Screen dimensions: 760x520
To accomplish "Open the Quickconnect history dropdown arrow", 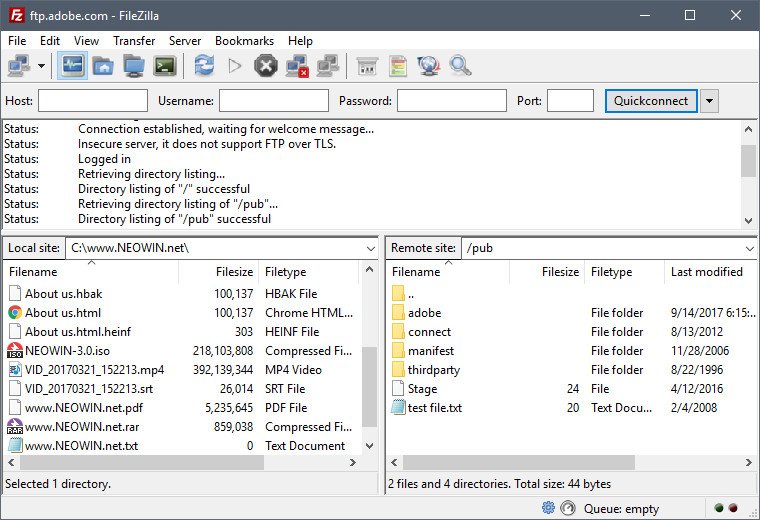I will coord(709,101).
